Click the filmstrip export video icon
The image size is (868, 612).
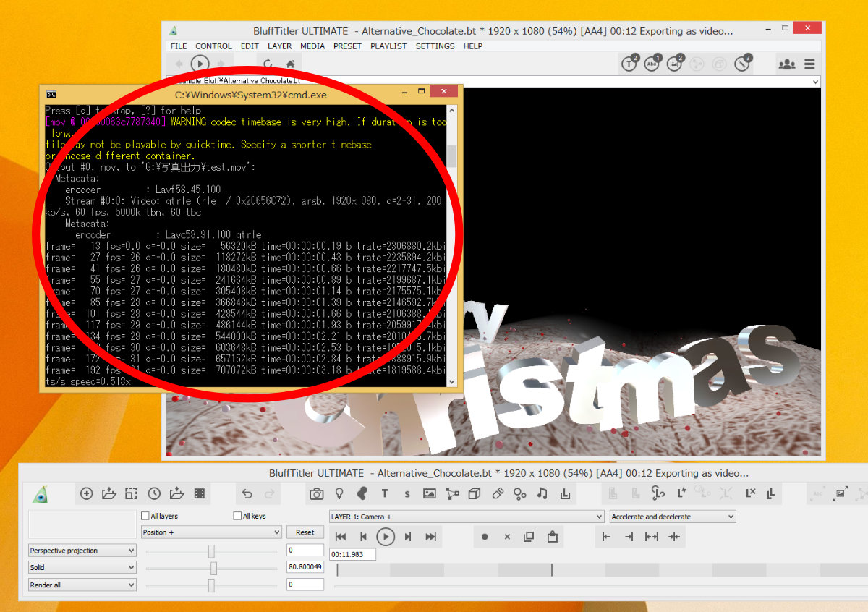[x=200, y=494]
